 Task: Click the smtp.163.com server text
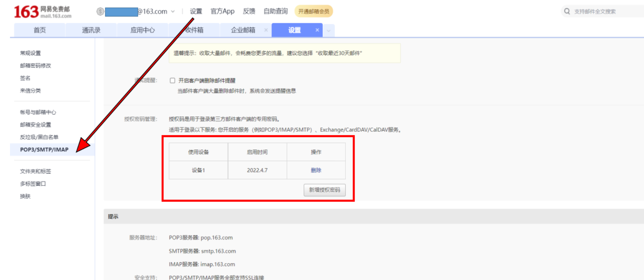(x=219, y=251)
